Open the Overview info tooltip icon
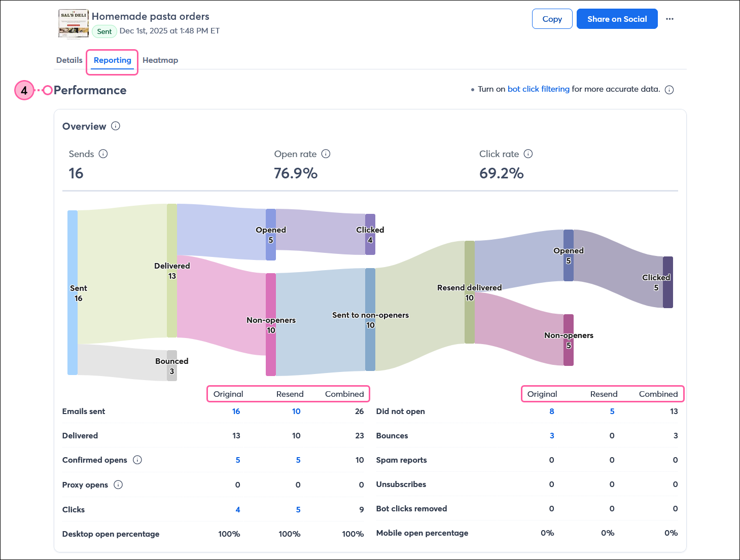Screen dimensions: 740x560 coord(116,127)
